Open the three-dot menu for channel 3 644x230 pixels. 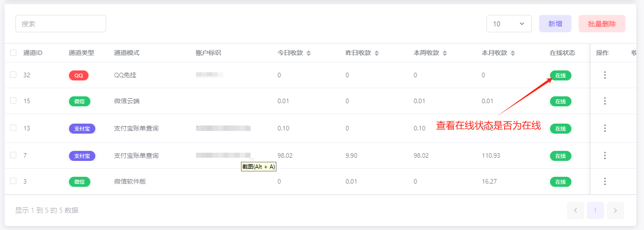click(605, 181)
